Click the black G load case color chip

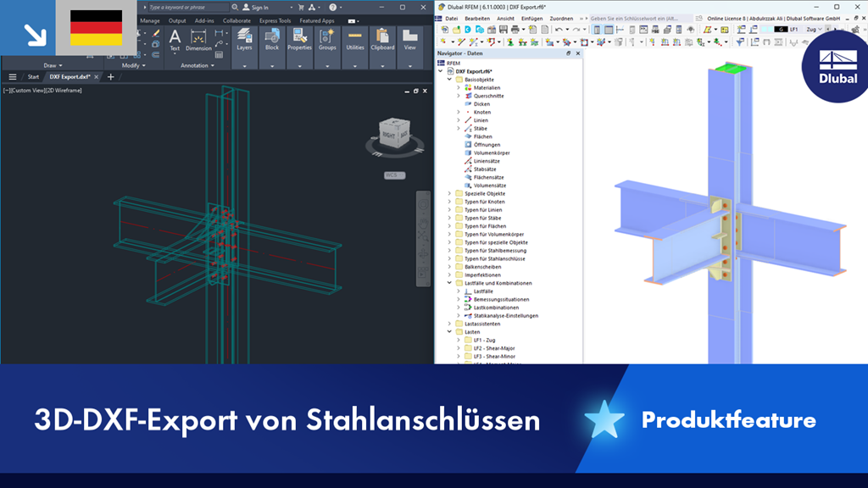781,30
